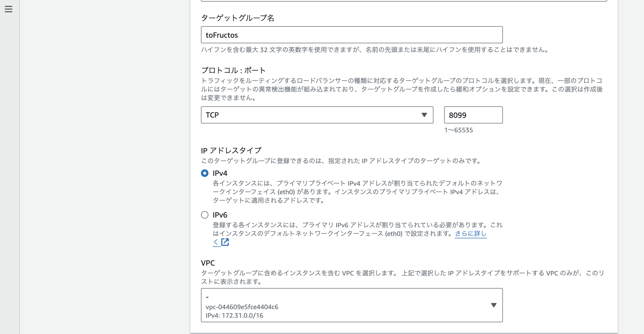Select the IPv6 radio button

205,215
